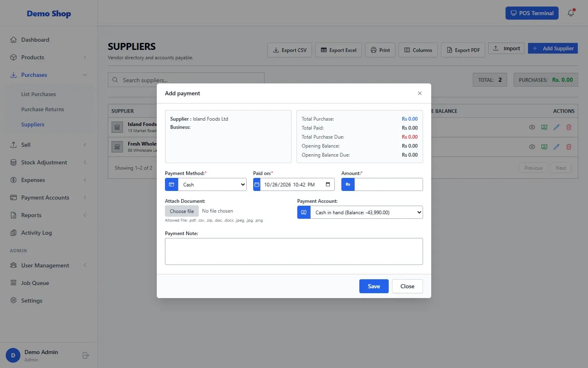The height and width of the screenshot is (368, 588).
Task: Open the POS Terminal button
Action: pyautogui.click(x=532, y=13)
